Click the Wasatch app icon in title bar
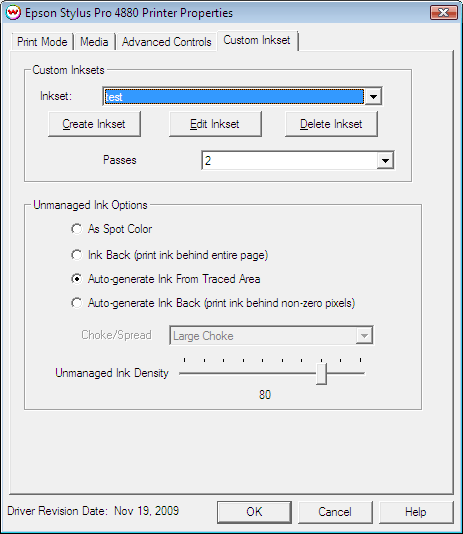The height and width of the screenshot is (534, 463). pyautogui.click(x=14, y=13)
